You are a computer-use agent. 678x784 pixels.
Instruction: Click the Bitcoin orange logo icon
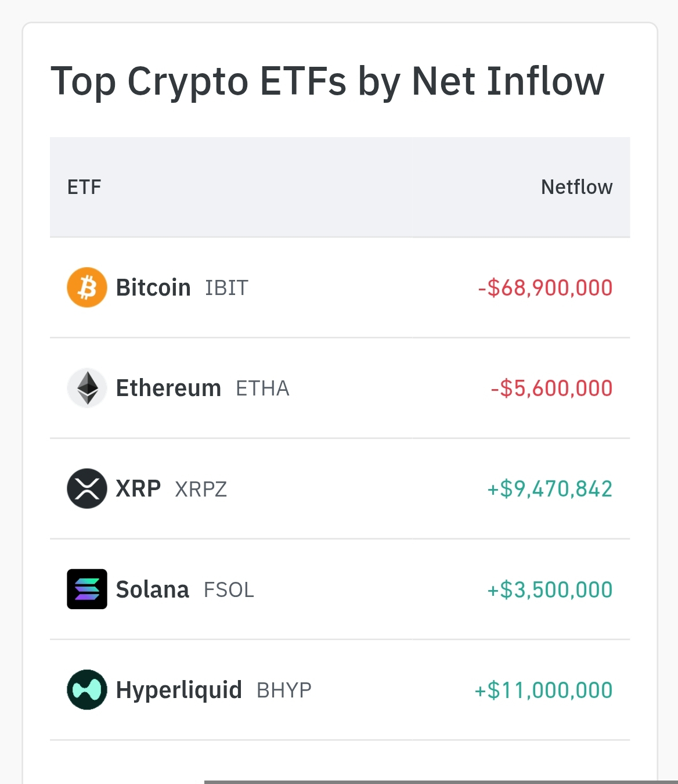87,287
